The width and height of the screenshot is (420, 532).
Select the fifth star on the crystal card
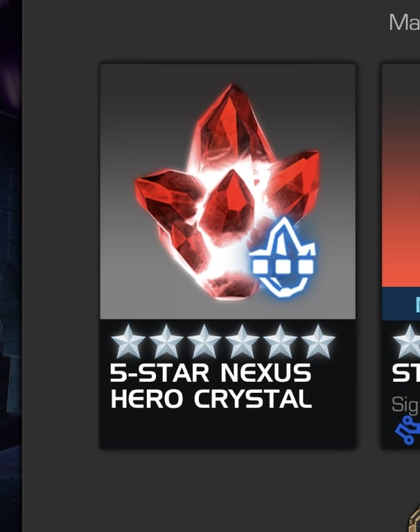[280, 342]
